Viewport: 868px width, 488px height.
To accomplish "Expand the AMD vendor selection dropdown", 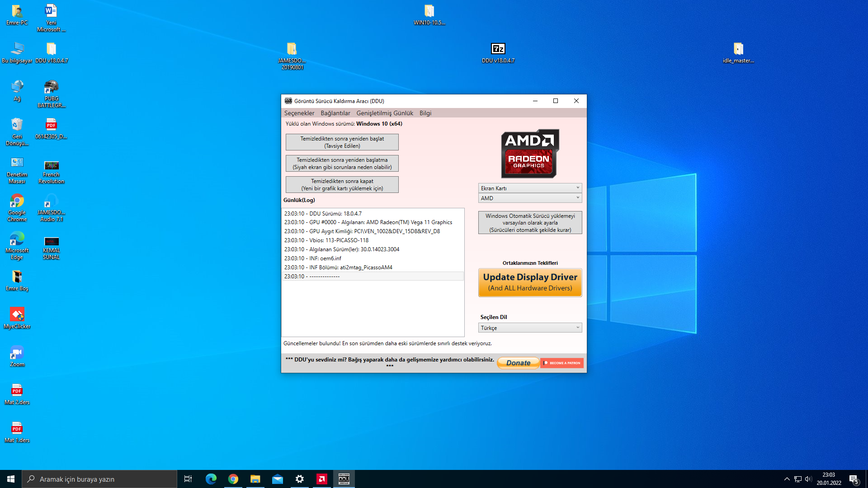I will click(530, 198).
